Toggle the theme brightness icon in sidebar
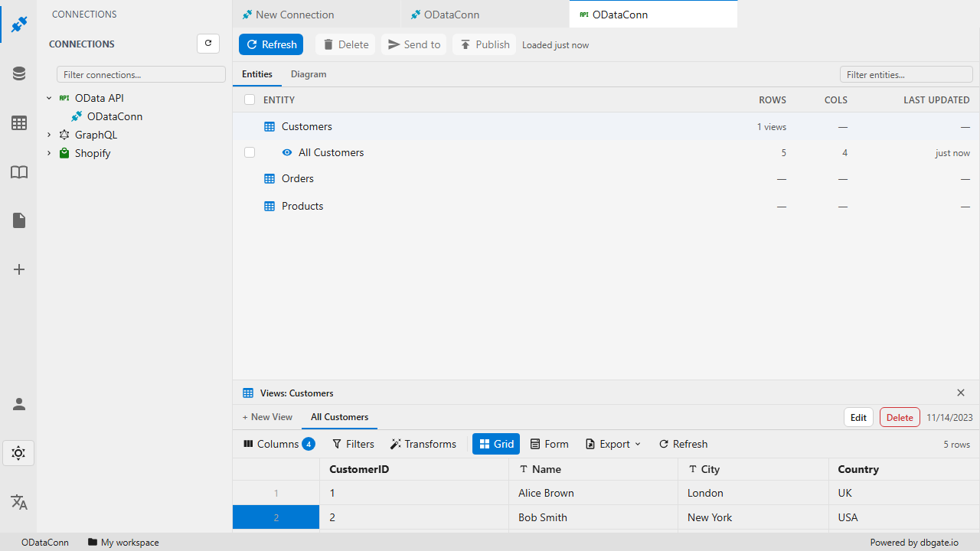 19,453
